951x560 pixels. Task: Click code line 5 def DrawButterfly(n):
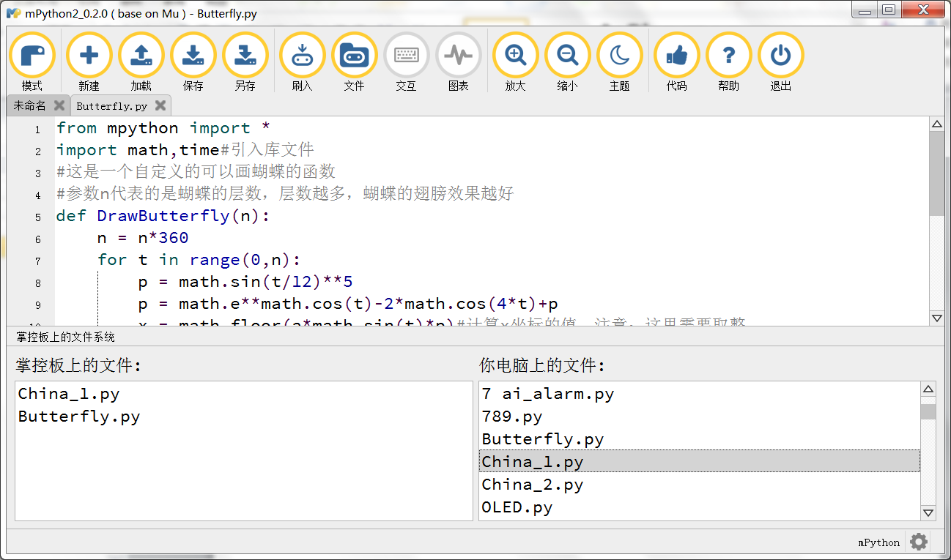click(163, 217)
